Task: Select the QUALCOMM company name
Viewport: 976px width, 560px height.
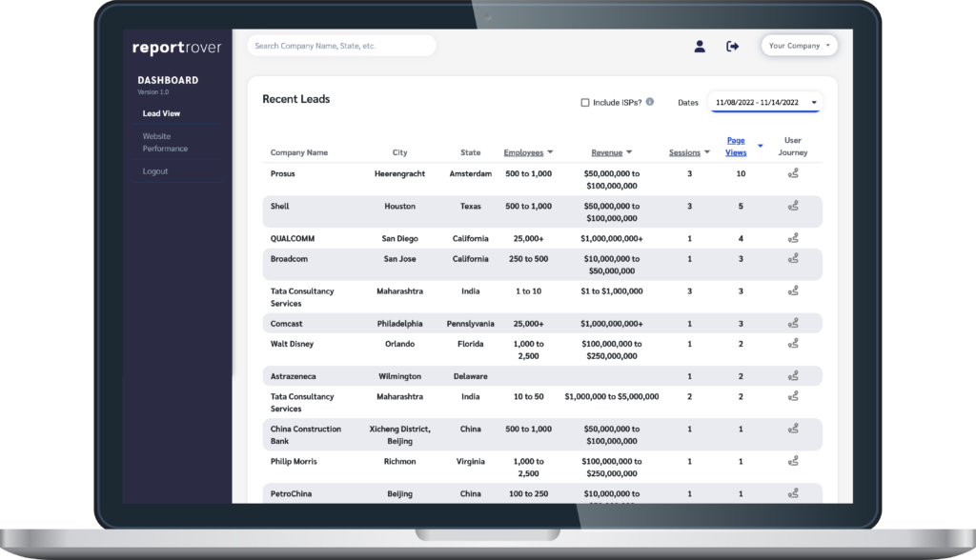Action: [x=293, y=238]
